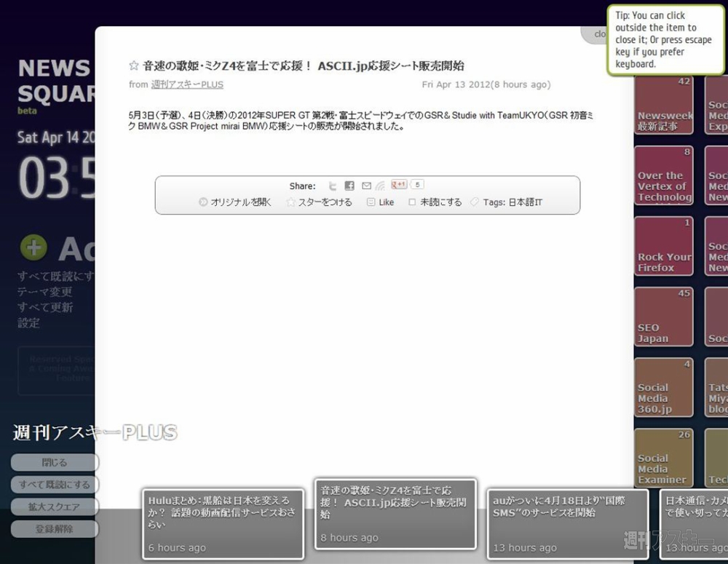This screenshot has height=564, width=728.
Task: Open the Social Media 360.jp feed tile
Action: (664, 387)
